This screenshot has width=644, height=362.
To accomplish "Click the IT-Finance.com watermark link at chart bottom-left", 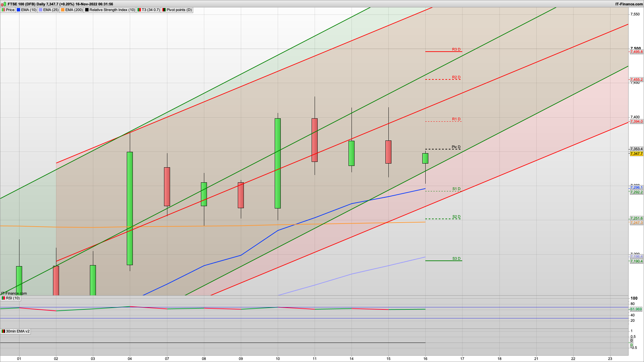I will pos(14,293).
